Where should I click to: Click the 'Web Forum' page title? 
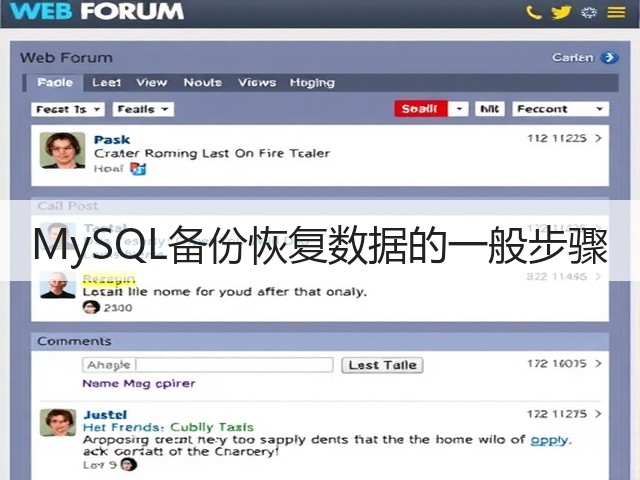tap(66, 58)
